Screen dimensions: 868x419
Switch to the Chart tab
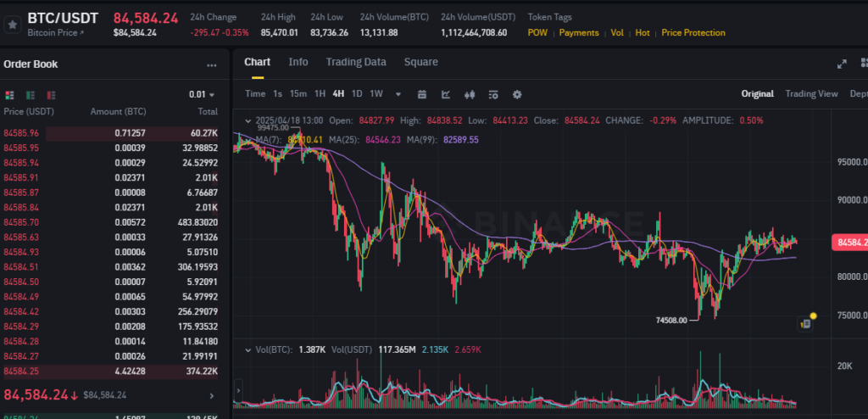pos(258,62)
